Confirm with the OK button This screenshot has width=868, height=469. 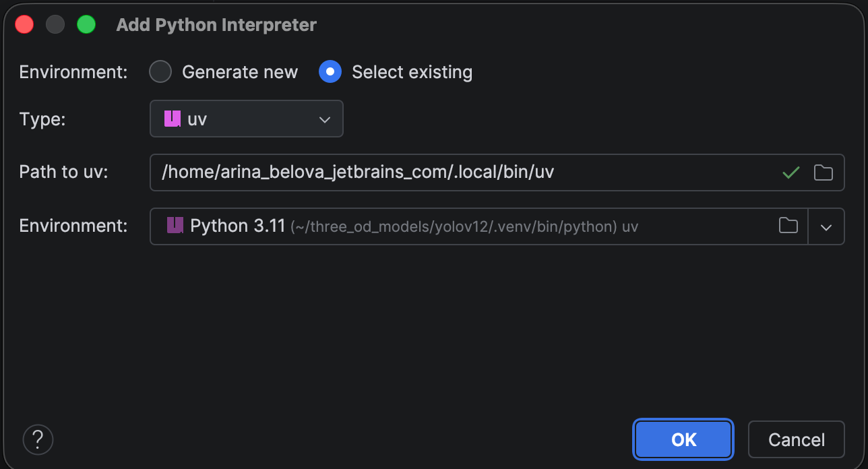click(683, 439)
